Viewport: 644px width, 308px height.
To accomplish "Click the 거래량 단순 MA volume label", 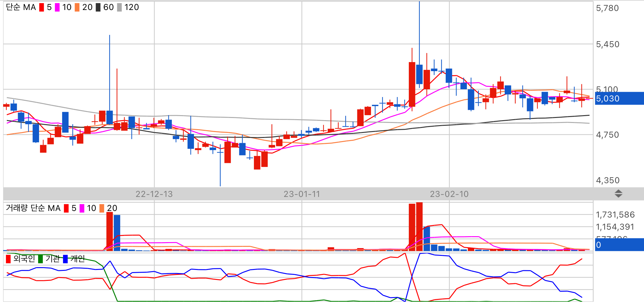I will [x=33, y=208].
